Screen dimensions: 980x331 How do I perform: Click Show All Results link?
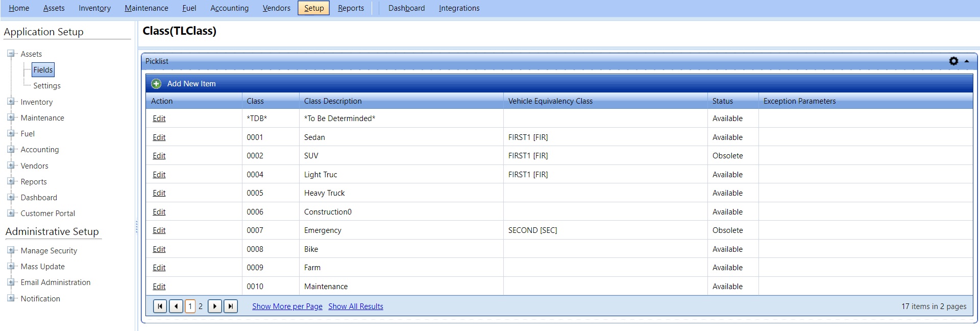(x=356, y=306)
